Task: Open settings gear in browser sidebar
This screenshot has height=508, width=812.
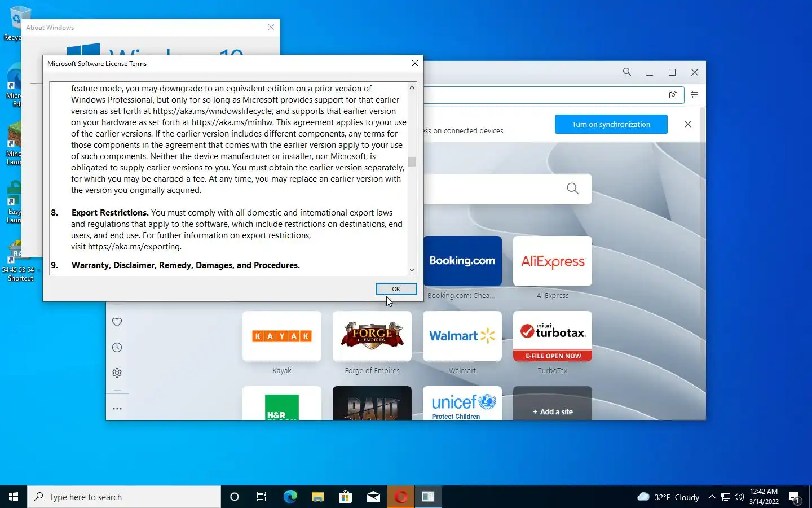Action: pyautogui.click(x=117, y=373)
